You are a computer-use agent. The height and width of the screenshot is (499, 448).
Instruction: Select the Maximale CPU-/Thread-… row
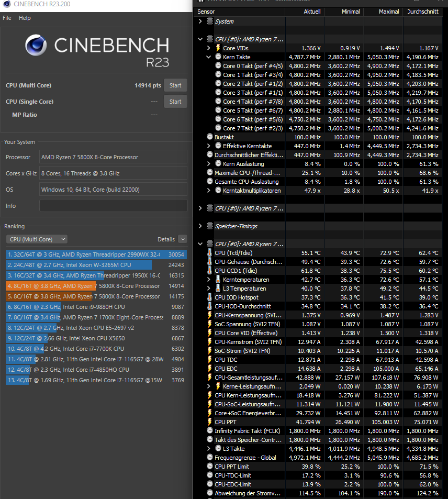[318, 173]
